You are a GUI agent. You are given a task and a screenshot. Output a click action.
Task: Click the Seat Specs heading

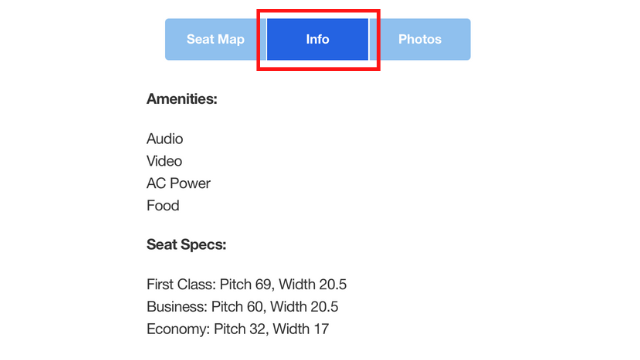187,244
